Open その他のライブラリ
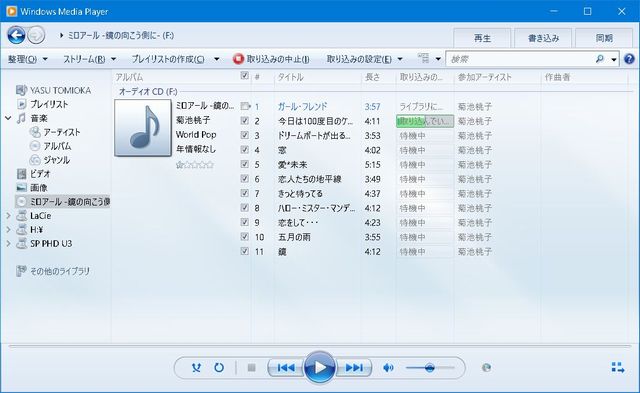Screen dimensions: 640x393 [60, 271]
